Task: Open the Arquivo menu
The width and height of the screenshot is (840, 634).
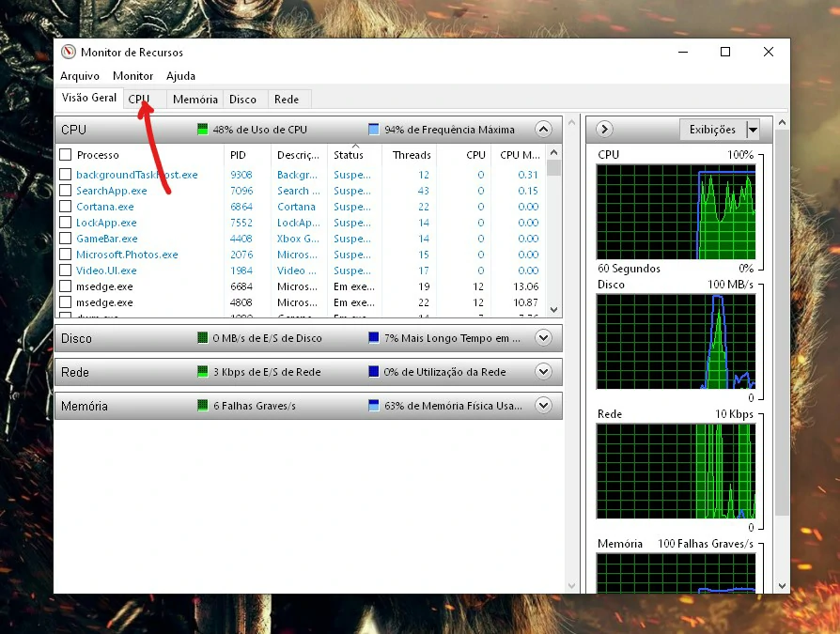Action: pos(80,76)
